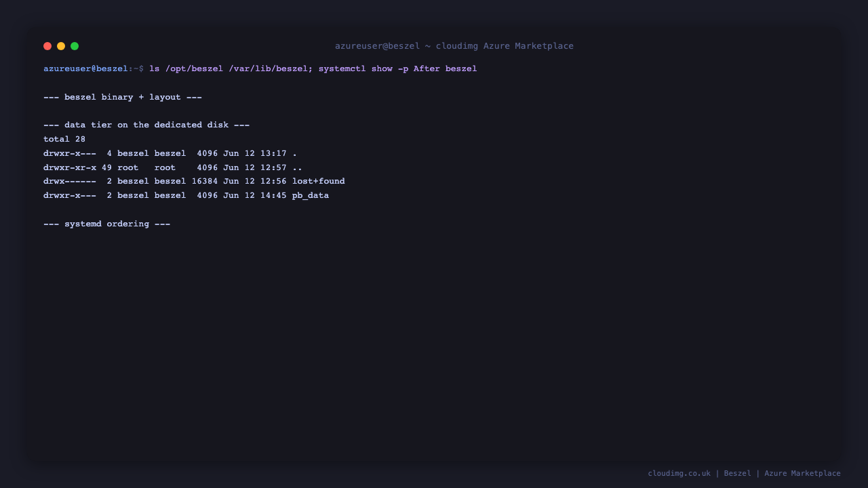Click the command 'ls /opt/beszel /var/lib/beszel; systemctl show -p After beszel'
The image size is (868, 488).
pyautogui.click(x=313, y=68)
